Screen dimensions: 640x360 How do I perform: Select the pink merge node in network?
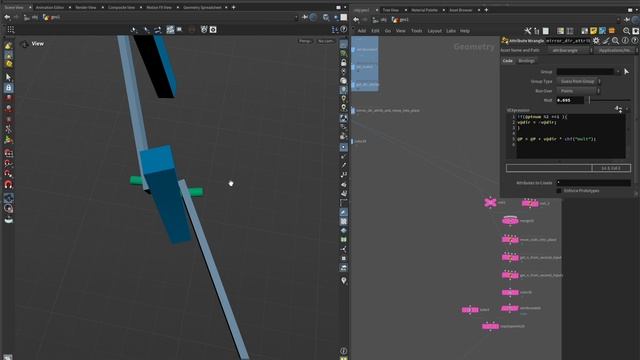click(510, 221)
